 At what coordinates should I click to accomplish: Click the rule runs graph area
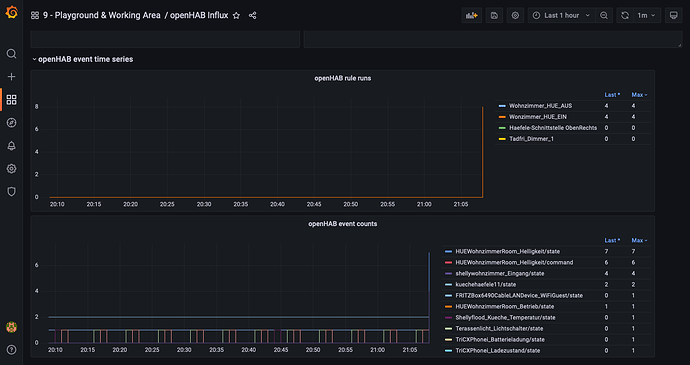click(266, 147)
